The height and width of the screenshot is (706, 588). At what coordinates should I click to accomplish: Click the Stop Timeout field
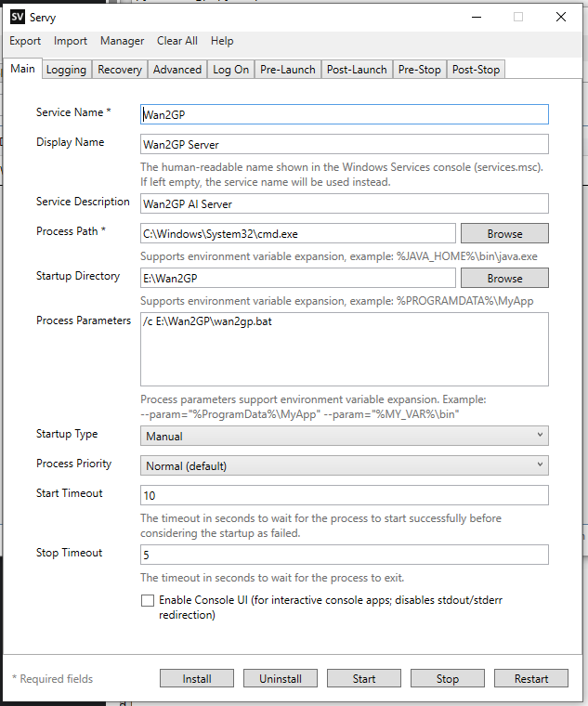345,555
